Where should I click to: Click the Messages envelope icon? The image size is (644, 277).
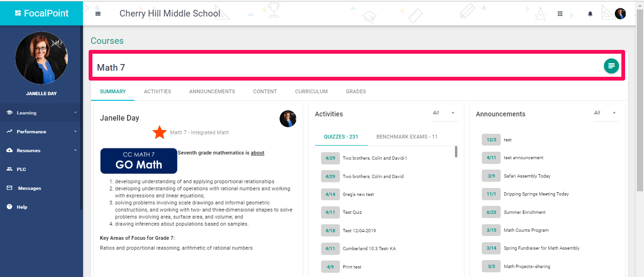(x=9, y=188)
